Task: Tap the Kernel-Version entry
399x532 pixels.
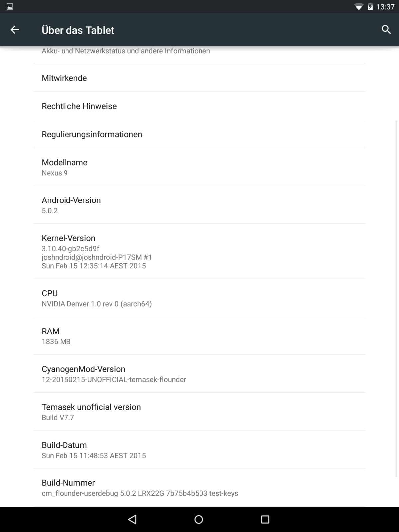Action: [199, 251]
